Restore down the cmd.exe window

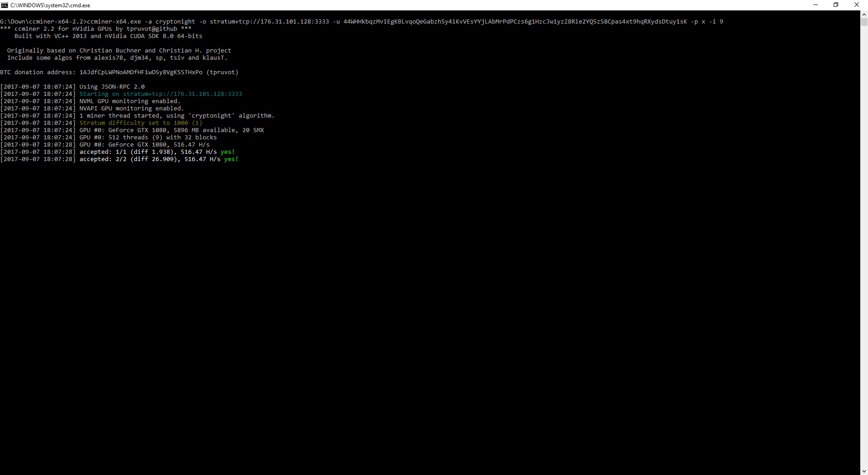tap(836, 5)
